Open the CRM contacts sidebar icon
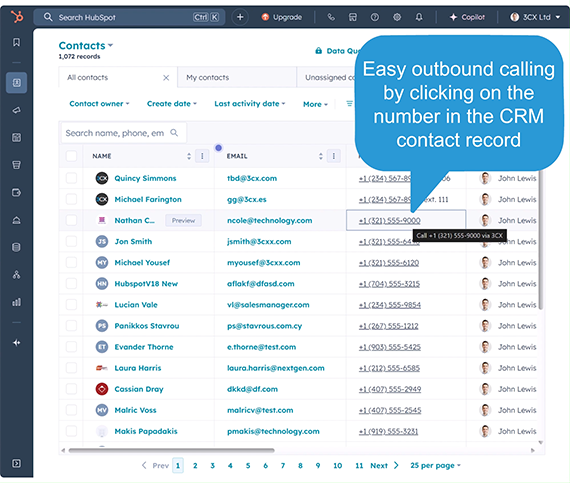 (x=16, y=83)
